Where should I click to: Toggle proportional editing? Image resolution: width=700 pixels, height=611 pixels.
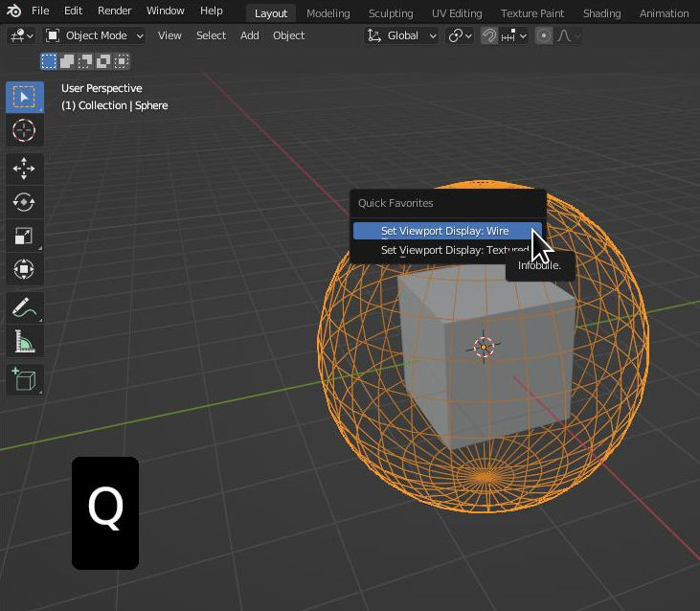click(x=543, y=35)
